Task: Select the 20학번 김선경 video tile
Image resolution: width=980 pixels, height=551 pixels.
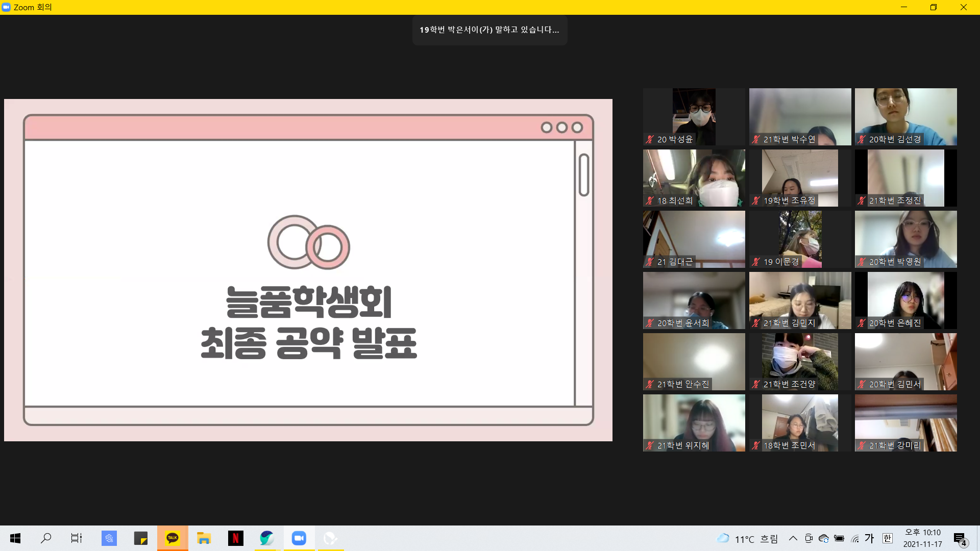Action: (x=905, y=116)
